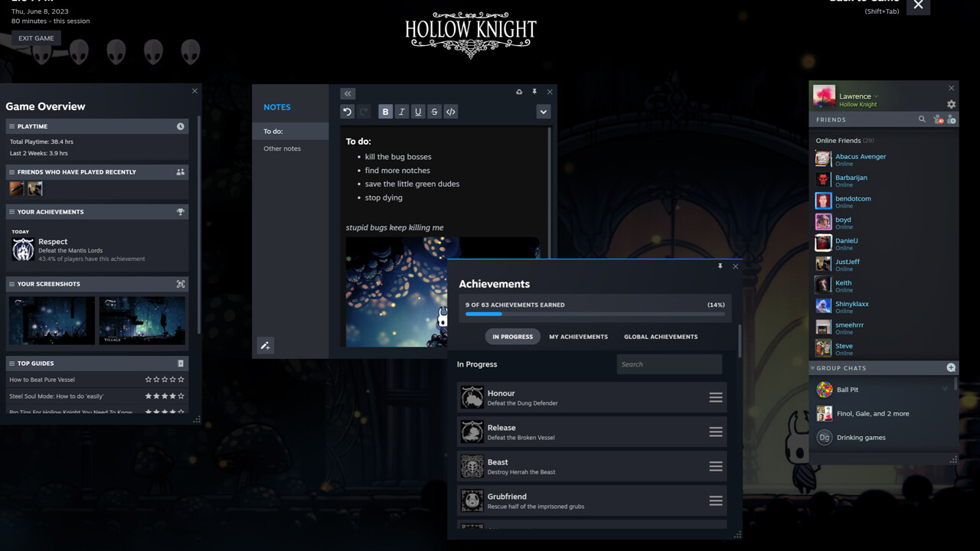
Task: Toggle italic formatting in Notes
Action: [x=402, y=112]
